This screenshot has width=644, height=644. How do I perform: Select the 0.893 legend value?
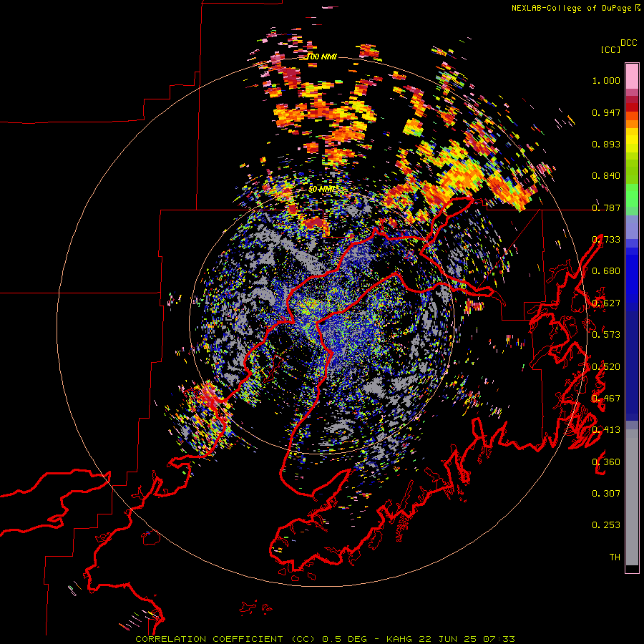(x=606, y=144)
